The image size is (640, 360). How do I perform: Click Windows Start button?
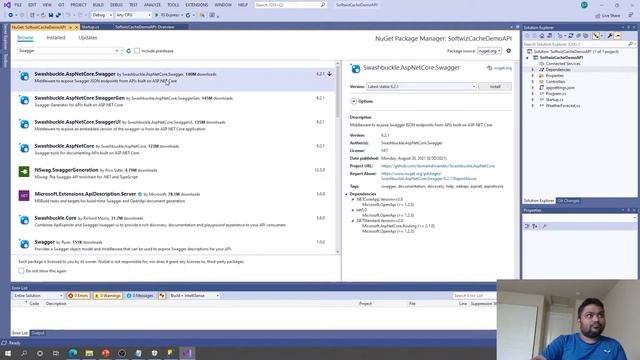tap(8, 353)
